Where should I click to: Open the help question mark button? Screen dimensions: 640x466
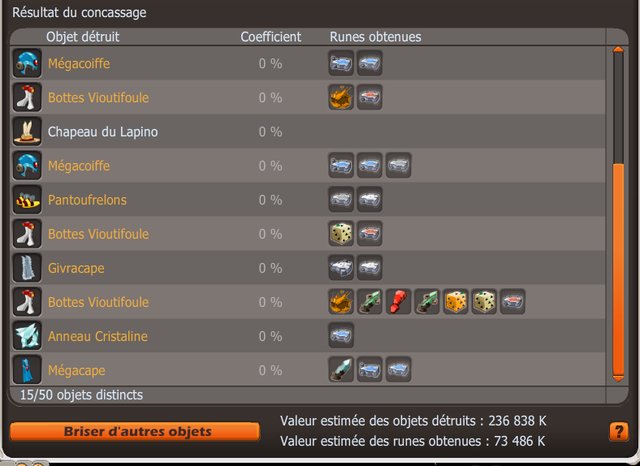tap(619, 432)
